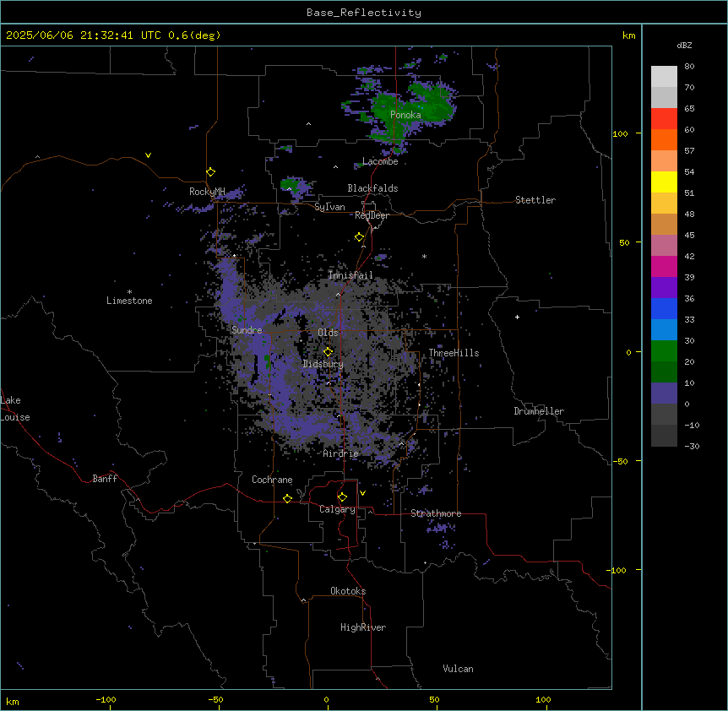The image size is (728, 711).
Task: Click the Lacombe city label
Action: tap(380, 161)
